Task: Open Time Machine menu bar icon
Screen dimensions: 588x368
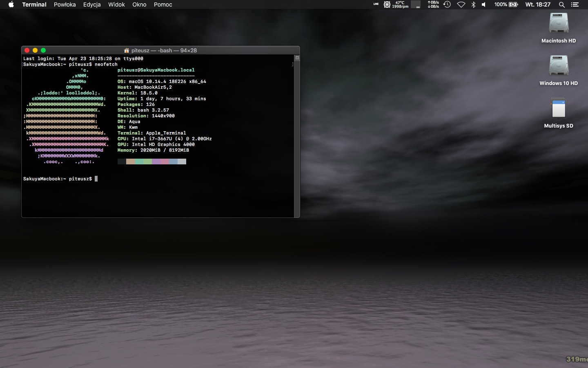Action: coord(447,4)
